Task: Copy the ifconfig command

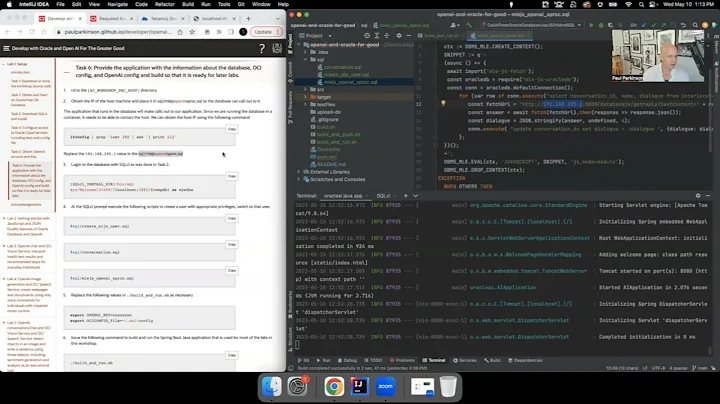Action: coord(232,129)
